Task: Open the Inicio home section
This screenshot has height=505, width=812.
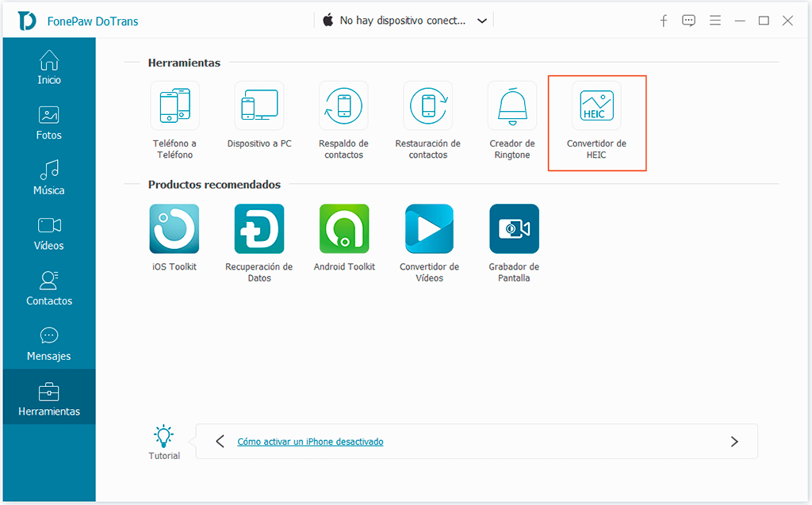Action: (48, 67)
